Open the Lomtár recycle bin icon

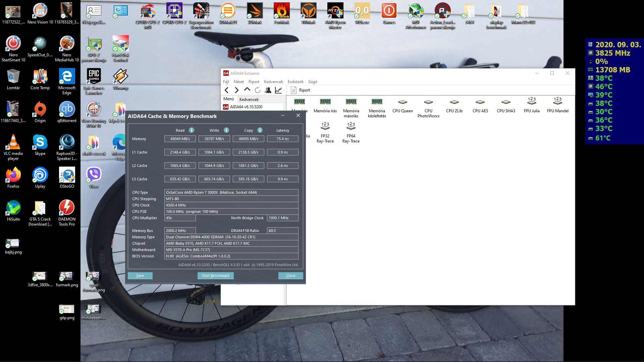pos(13,79)
